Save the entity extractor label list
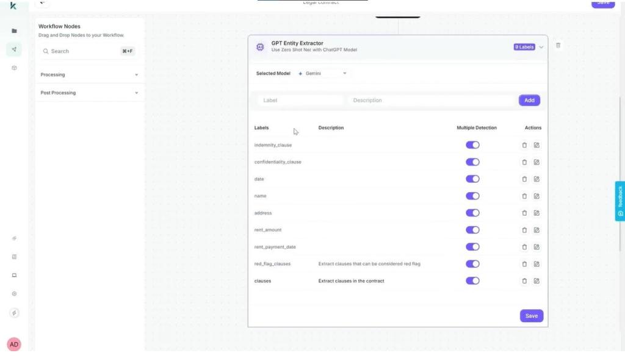 531,315
